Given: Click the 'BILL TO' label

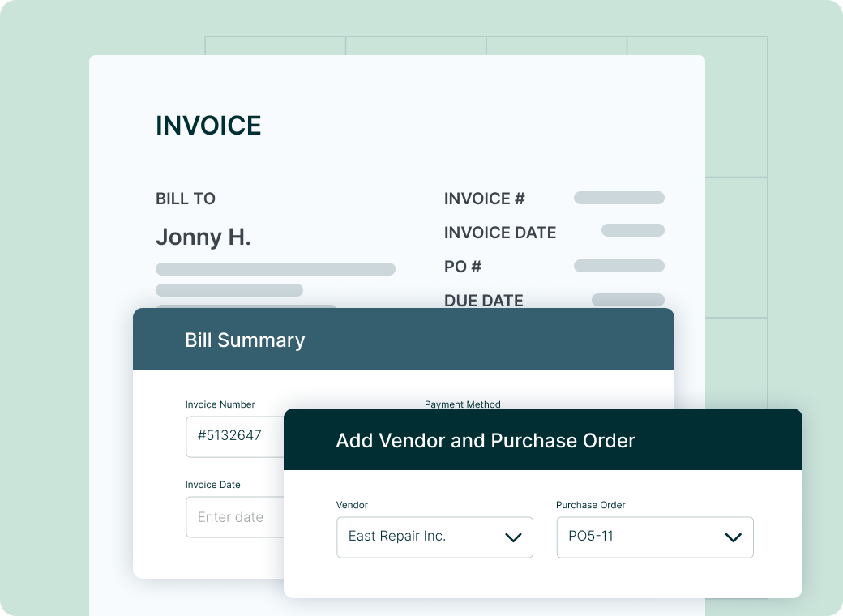Looking at the screenshot, I should coord(186,199).
